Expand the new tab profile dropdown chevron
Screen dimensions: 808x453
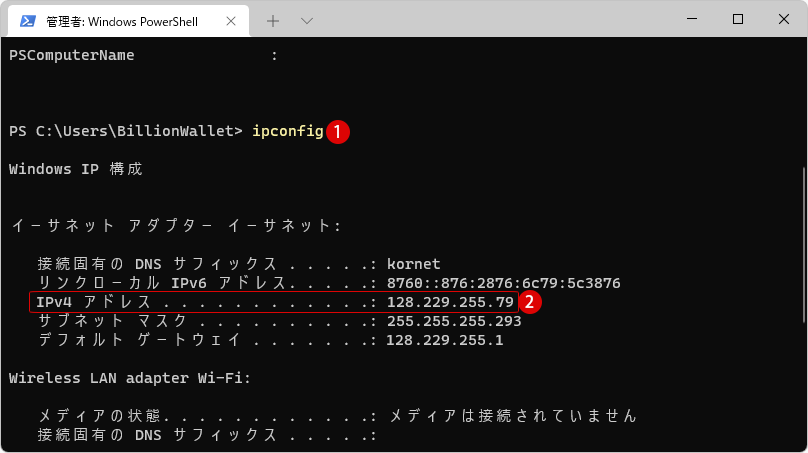tap(307, 21)
